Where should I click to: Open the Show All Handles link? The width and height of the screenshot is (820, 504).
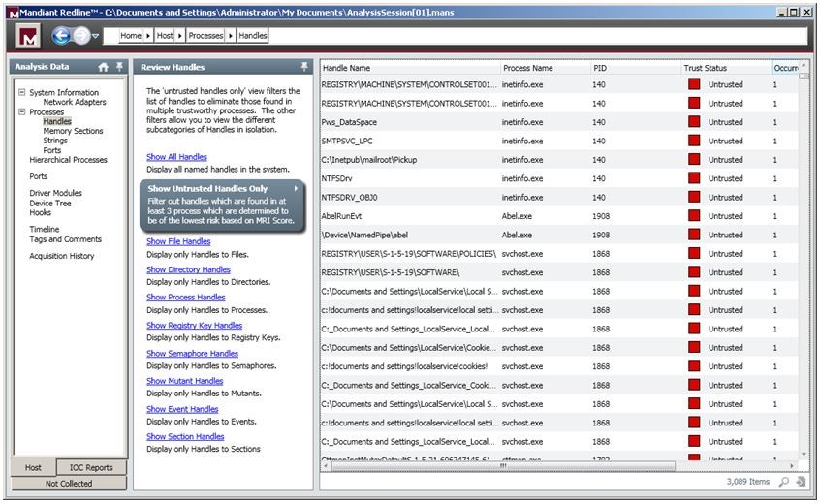[x=176, y=157]
